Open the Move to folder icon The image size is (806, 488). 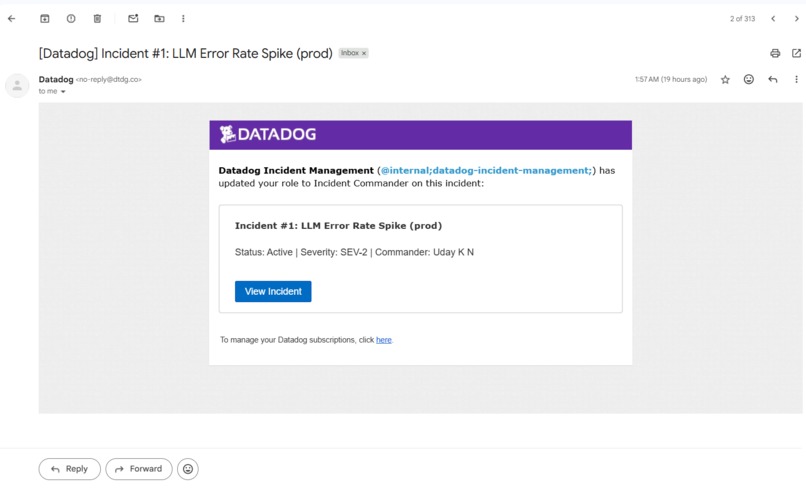point(159,19)
